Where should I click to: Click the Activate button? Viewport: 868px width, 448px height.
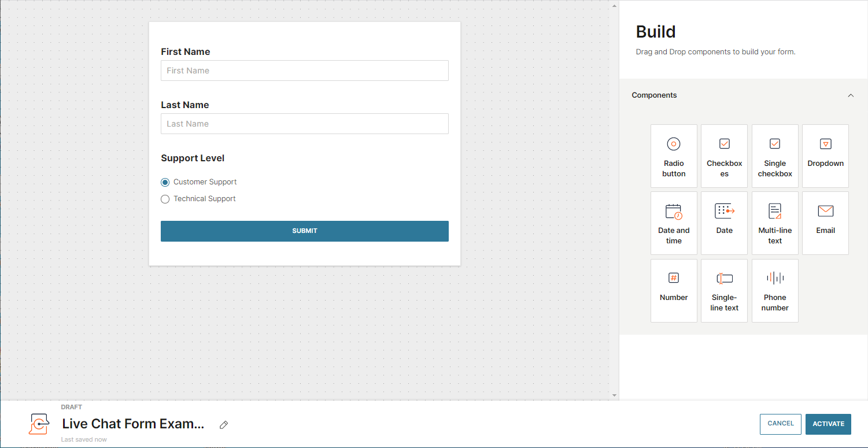pos(828,424)
